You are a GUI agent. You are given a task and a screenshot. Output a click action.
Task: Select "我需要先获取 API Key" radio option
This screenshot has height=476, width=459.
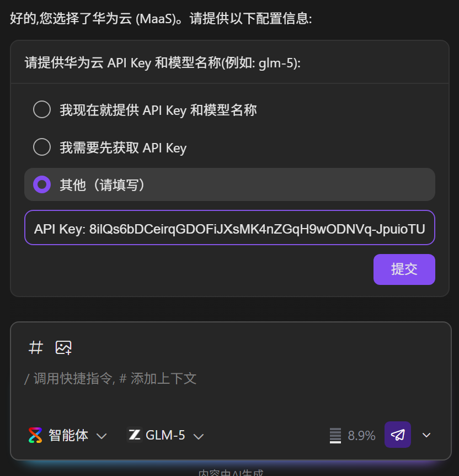tap(42, 147)
